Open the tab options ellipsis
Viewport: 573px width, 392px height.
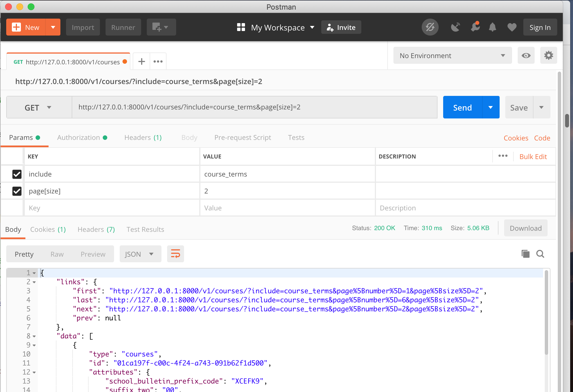(x=158, y=61)
